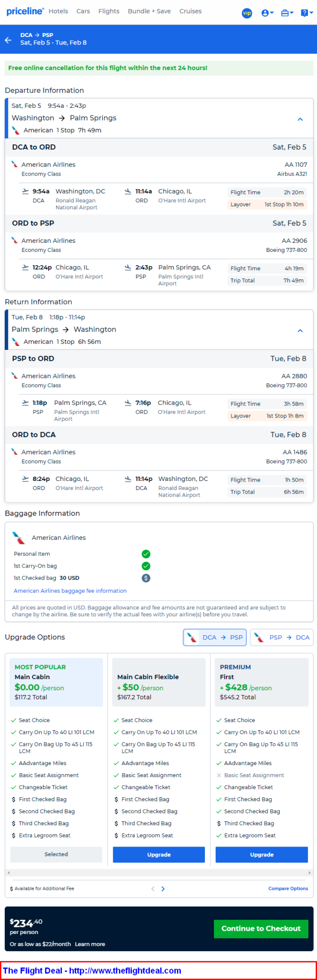This screenshot has height=980, width=317.
Task: Collapse the return flight details chevron
Action: [x=300, y=331]
